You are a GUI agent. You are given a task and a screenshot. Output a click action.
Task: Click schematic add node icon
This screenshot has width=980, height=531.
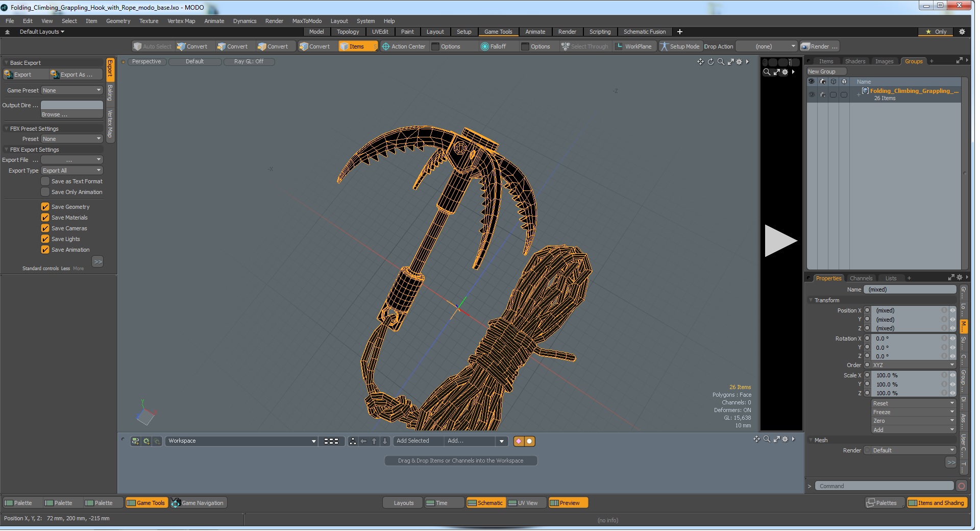(x=135, y=441)
